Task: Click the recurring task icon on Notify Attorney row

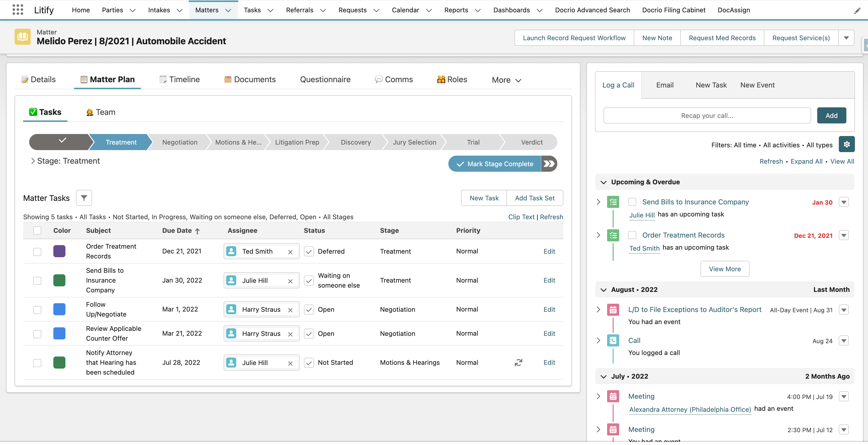Action: 518,363
